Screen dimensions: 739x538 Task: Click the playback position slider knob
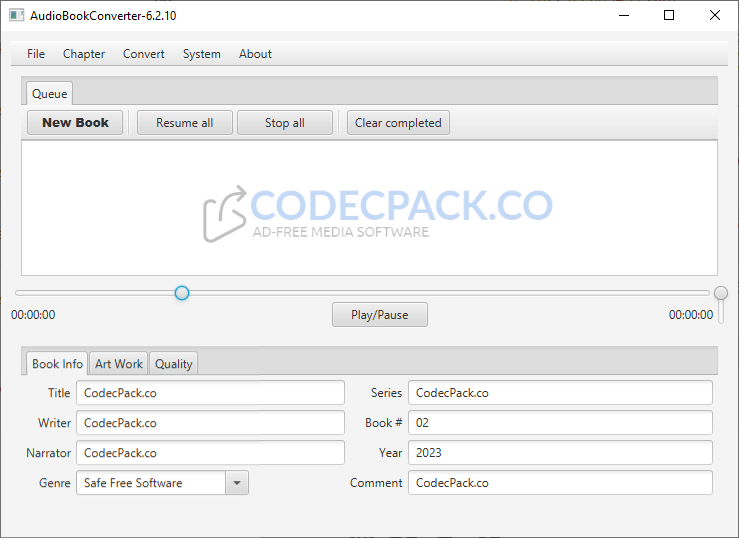(x=182, y=293)
